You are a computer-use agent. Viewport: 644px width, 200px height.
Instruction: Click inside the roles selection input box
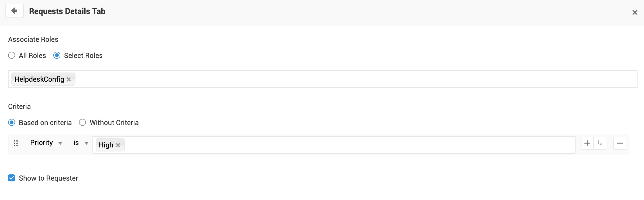tap(356, 79)
